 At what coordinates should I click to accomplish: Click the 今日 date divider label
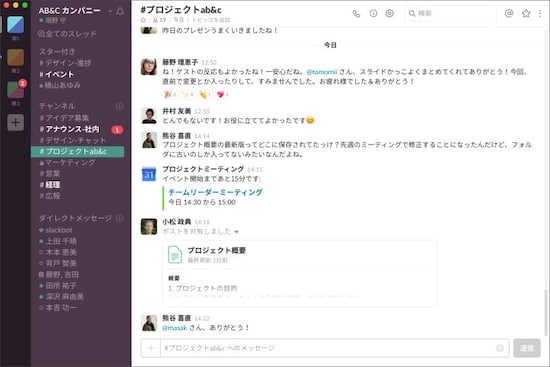(x=330, y=45)
